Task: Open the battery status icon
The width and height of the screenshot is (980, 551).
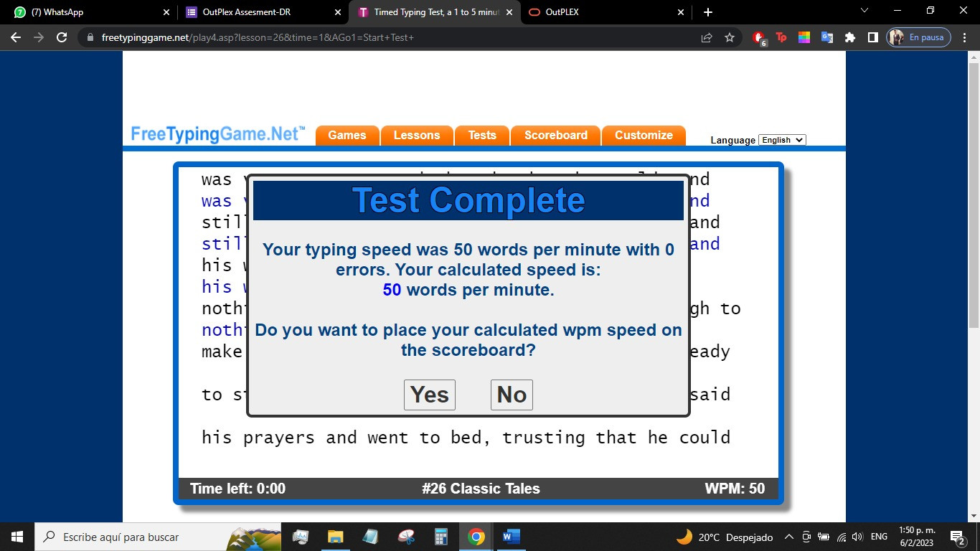Action: (824, 537)
